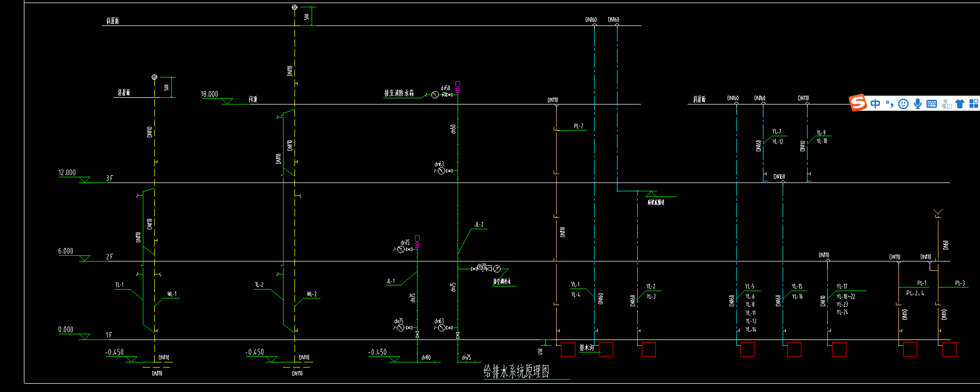Select the YL-5 pipe label
The image size is (980, 392).
[x=750, y=286]
